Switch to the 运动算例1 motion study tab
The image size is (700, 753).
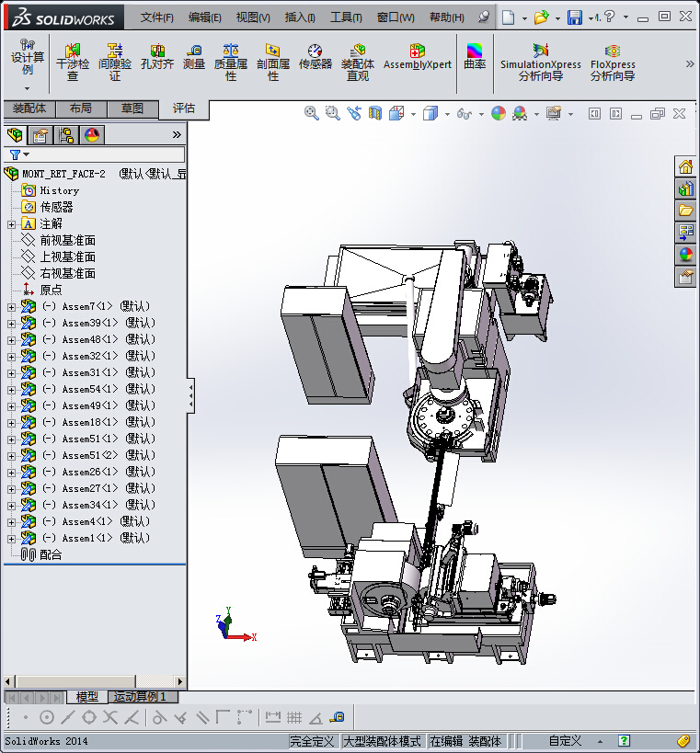[138, 697]
